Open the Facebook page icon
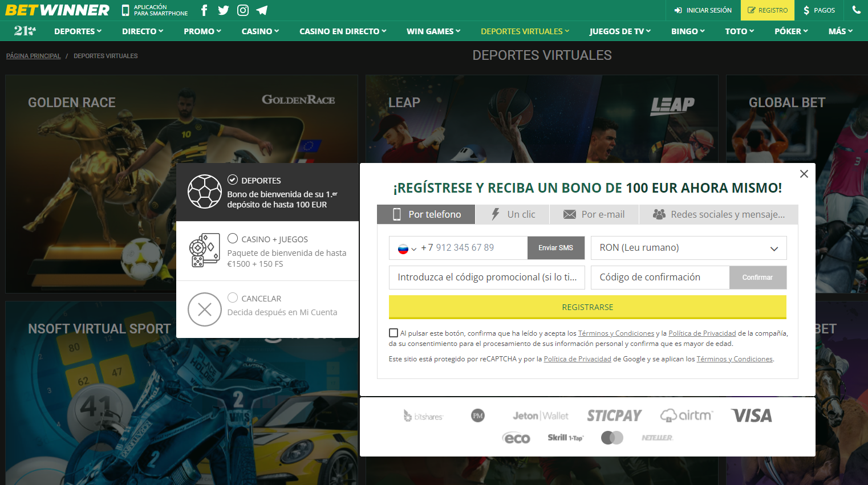The width and height of the screenshot is (868, 485). 204,10
